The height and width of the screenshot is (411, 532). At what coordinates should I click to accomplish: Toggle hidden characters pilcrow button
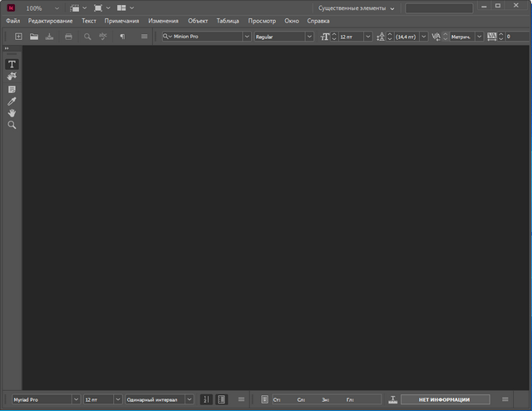coord(122,37)
